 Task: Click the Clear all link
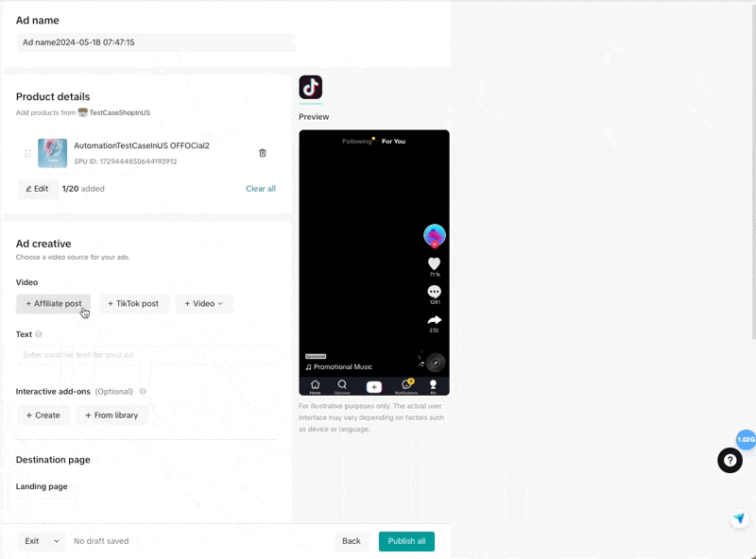[261, 189]
